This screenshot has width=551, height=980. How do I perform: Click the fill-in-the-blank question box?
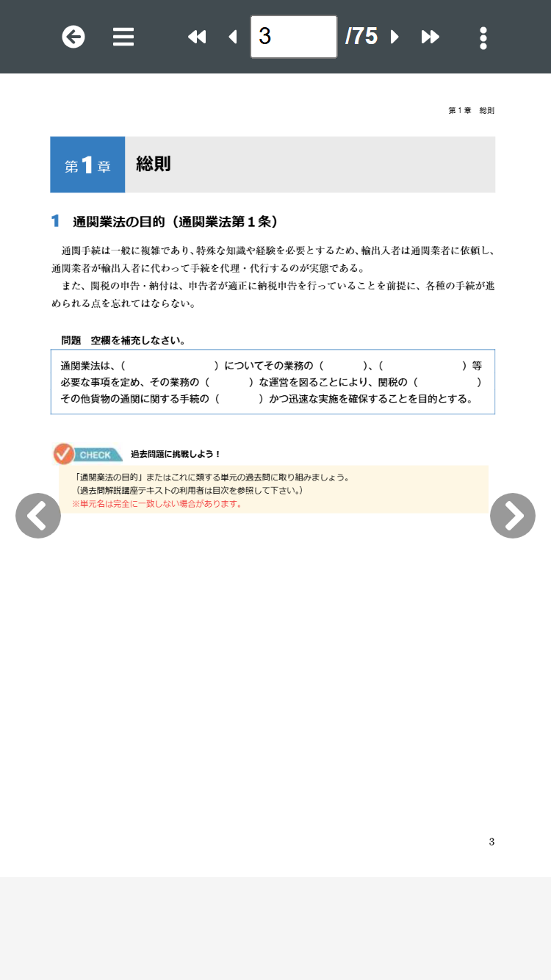coord(273,382)
